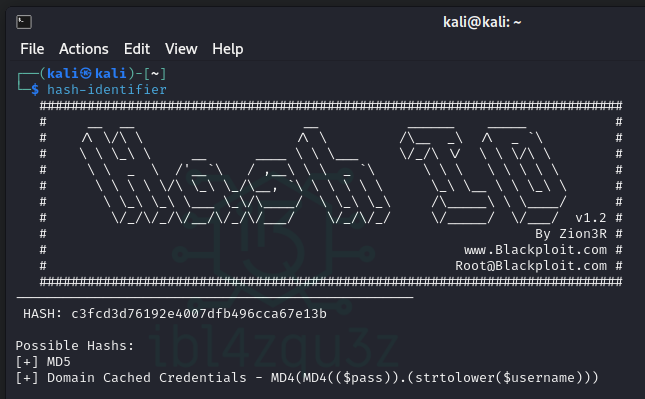Click the www.Blackploit.com address
This screenshot has height=399, width=645.
(535, 250)
